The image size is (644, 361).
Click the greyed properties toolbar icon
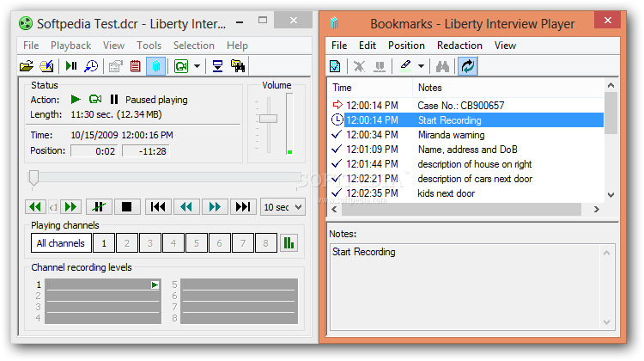[116, 66]
